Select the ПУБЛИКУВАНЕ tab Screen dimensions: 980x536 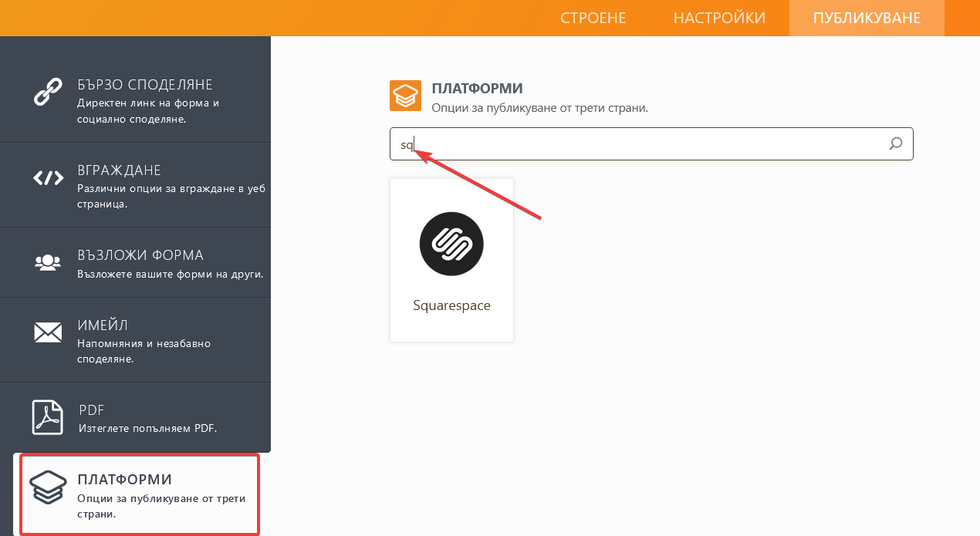click(x=867, y=18)
